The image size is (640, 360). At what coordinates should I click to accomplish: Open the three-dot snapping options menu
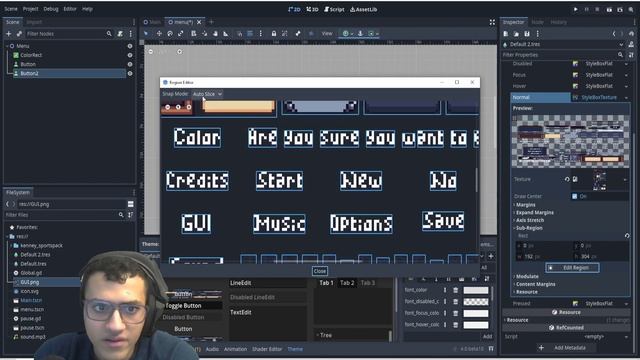coord(260,33)
